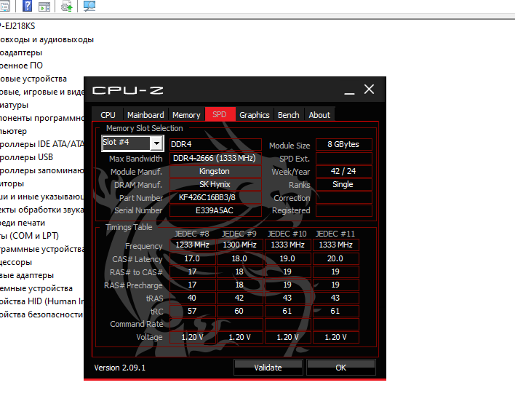Image resolution: width=515 pixels, height=420 pixels.
Task: Select the 'IDE ATA/ATA' controllers row
Action: [42, 144]
